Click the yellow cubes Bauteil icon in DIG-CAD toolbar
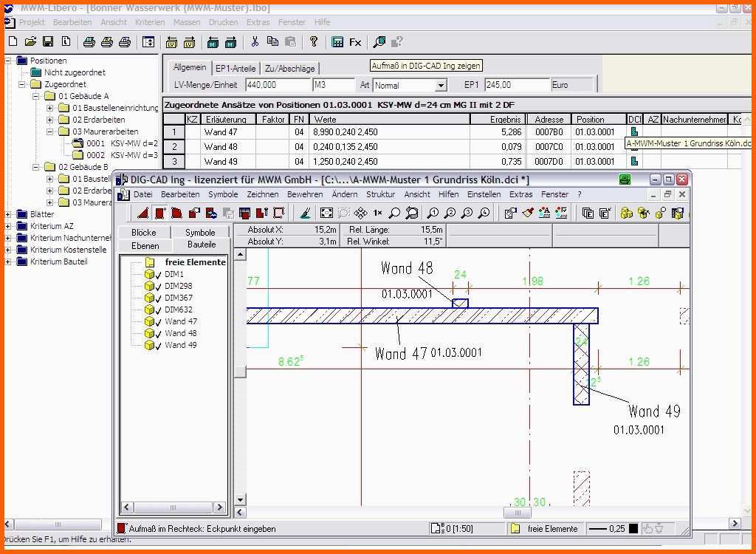Viewport: 756px width, 554px height. tap(626, 213)
